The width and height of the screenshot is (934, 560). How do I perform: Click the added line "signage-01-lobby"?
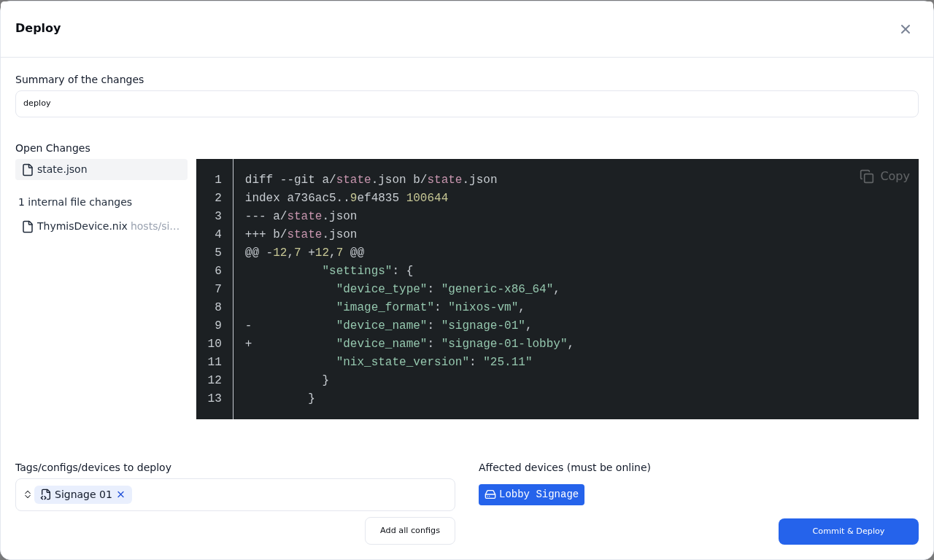click(409, 344)
